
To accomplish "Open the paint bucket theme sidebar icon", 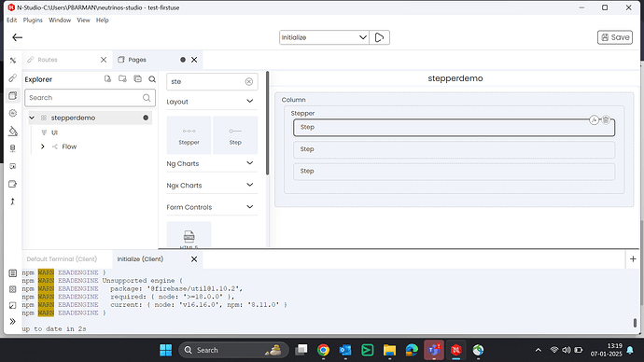I will click(13, 131).
